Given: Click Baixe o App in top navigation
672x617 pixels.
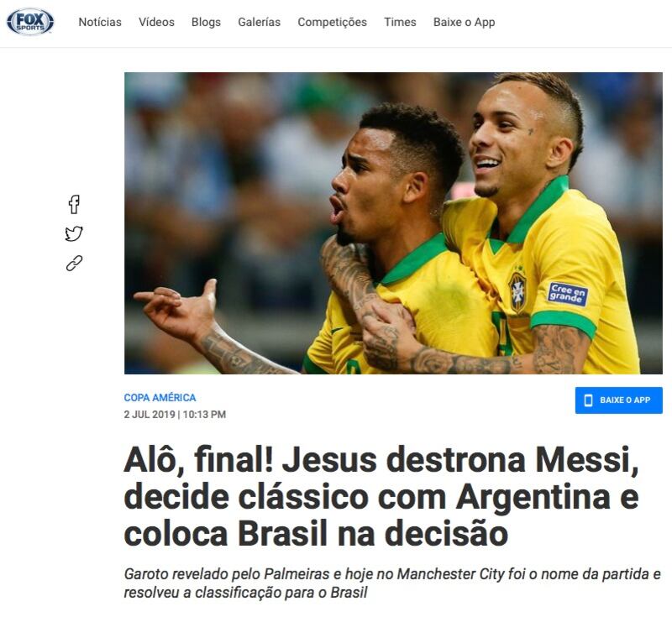Looking at the screenshot, I should point(465,23).
